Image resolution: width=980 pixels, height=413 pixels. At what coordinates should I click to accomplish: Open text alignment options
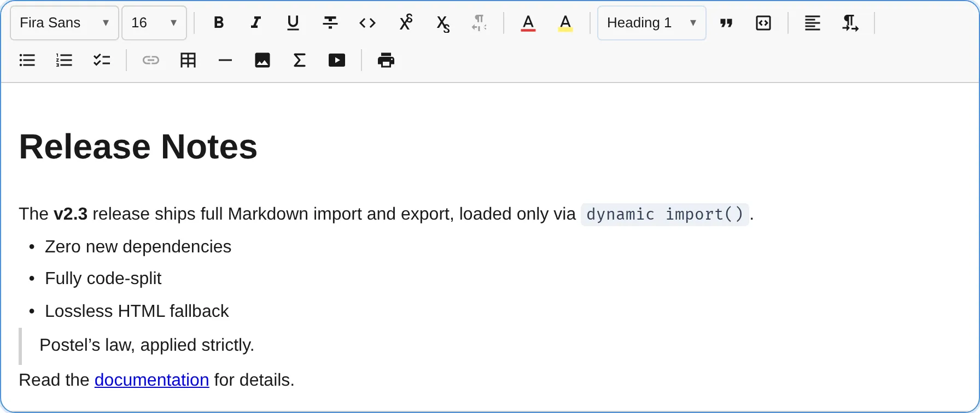coord(813,23)
